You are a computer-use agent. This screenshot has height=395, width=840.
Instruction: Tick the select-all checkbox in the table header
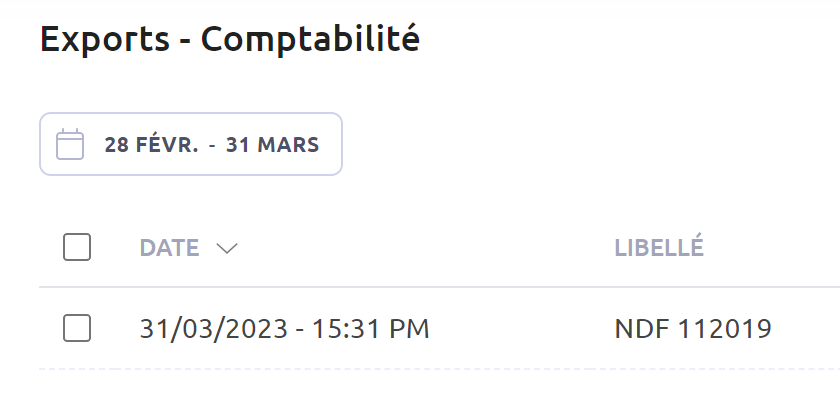pos(77,247)
